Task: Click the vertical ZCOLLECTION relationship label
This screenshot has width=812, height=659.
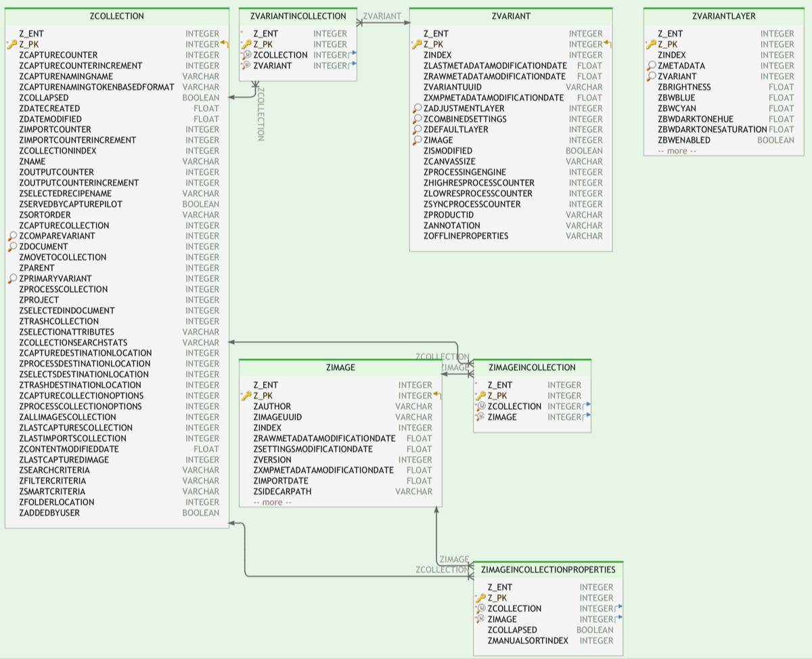Action: (261, 114)
